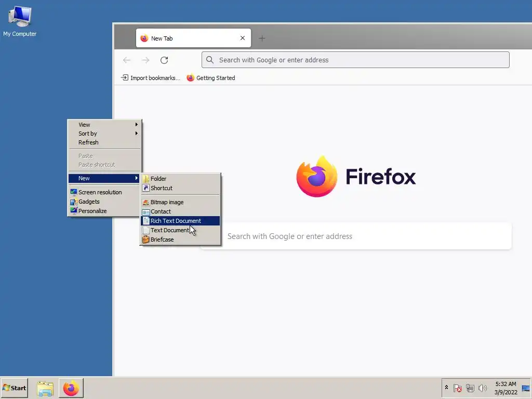The height and width of the screenshot is (399, 532).
Task: Click the magnifier icon in the address bar
Action: tap(210, 60)
